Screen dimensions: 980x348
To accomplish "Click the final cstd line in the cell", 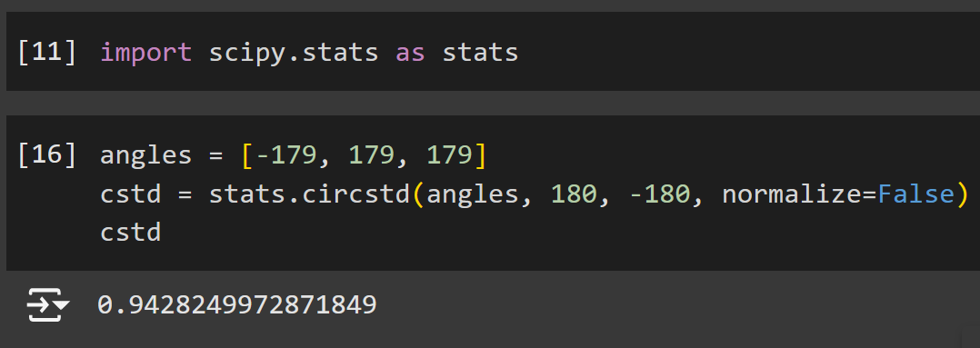I will (131, 233).
